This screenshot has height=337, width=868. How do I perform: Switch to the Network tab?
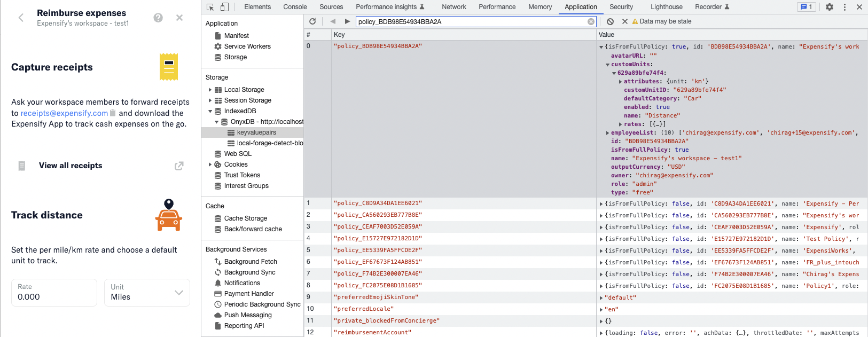(454, 7)
